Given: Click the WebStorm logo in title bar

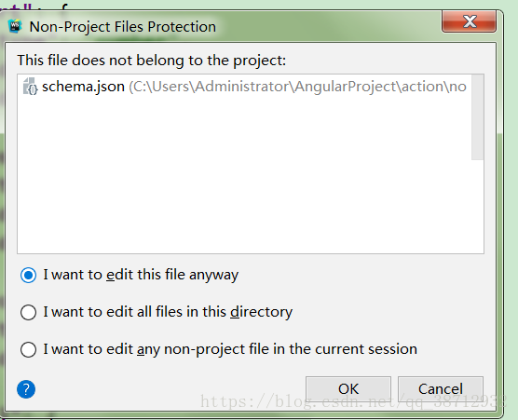Looking at the screenshot, I should pos(15,26).
